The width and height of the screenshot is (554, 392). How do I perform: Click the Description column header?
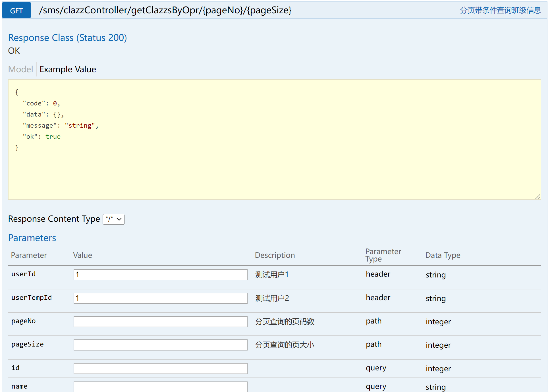275,255
